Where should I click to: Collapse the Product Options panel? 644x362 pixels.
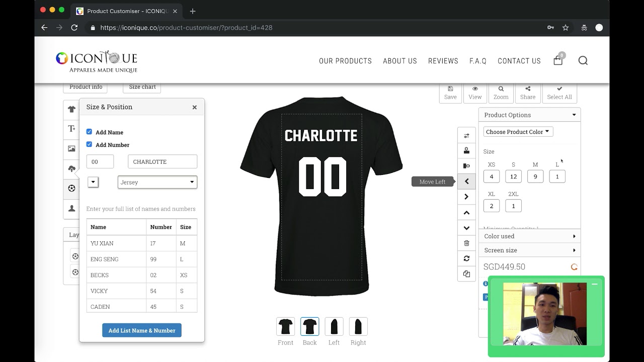pyautogui.click(x=529, y=115)
